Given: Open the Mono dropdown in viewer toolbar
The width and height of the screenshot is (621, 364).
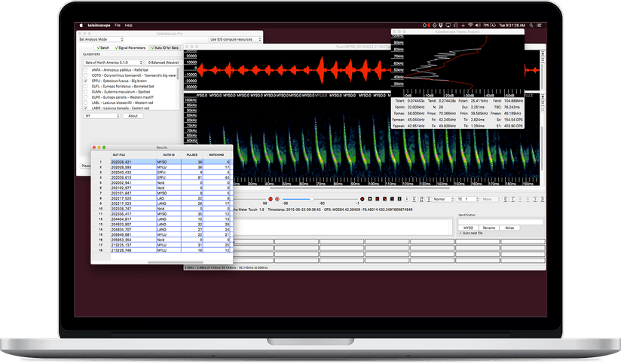Looking at the screenshot, I should [x=491, y=199].
